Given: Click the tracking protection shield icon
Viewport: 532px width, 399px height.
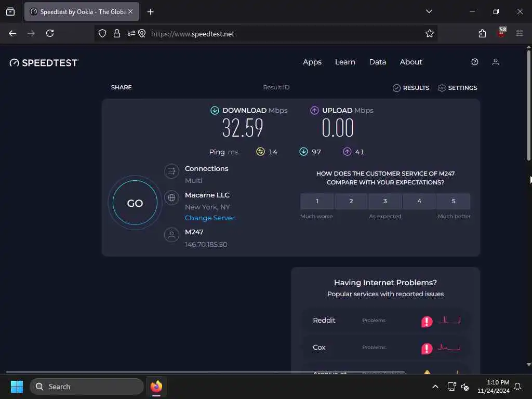Looking at the screenshot, I should point(102,33).
